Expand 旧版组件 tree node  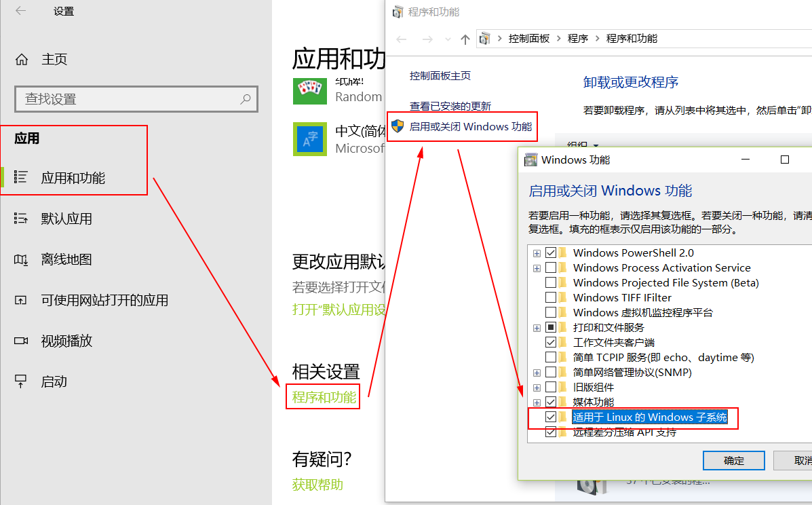click(x=537, y=388)
